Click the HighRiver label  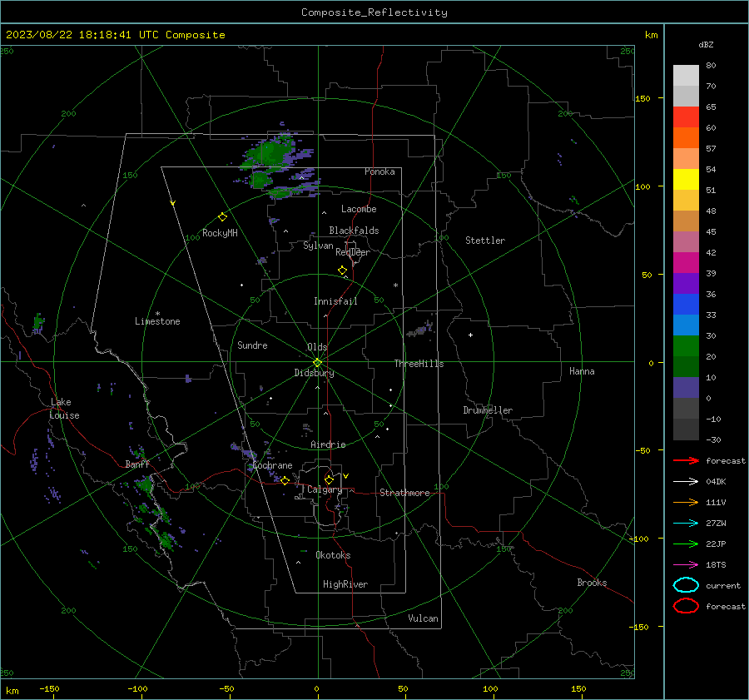coord(345,584)
